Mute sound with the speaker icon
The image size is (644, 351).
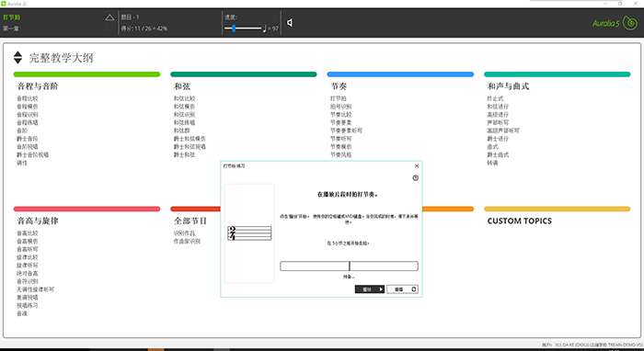point(290,23)
